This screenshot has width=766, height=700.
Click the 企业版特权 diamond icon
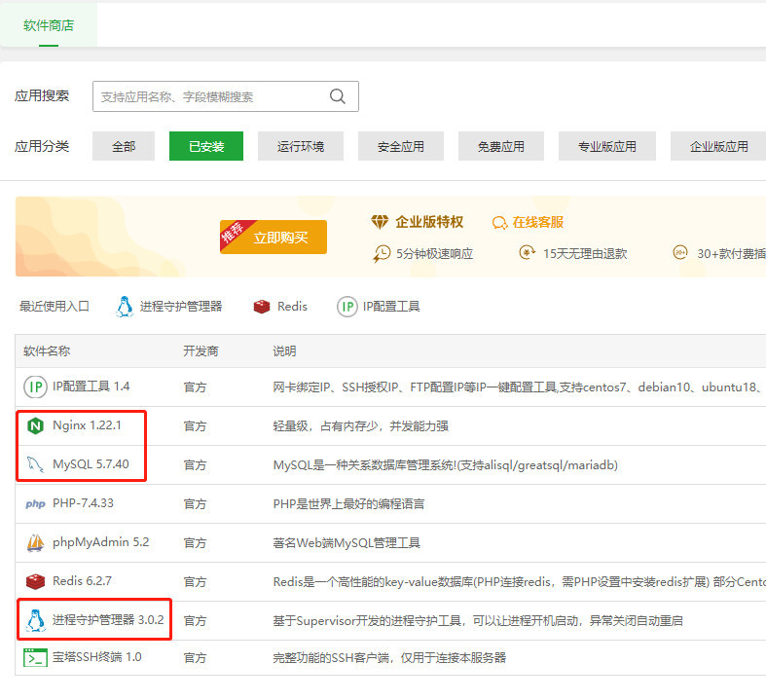(x=380, y=222)
